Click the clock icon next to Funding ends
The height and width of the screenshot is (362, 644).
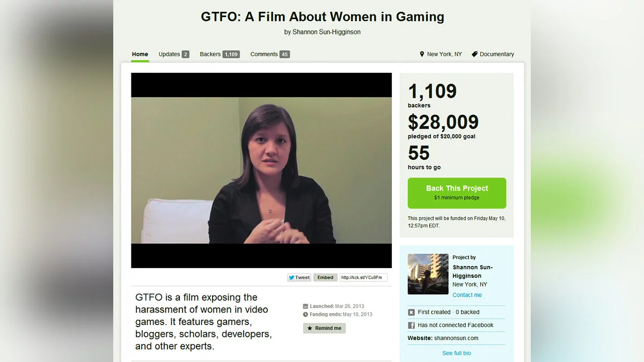coord(305,314)
